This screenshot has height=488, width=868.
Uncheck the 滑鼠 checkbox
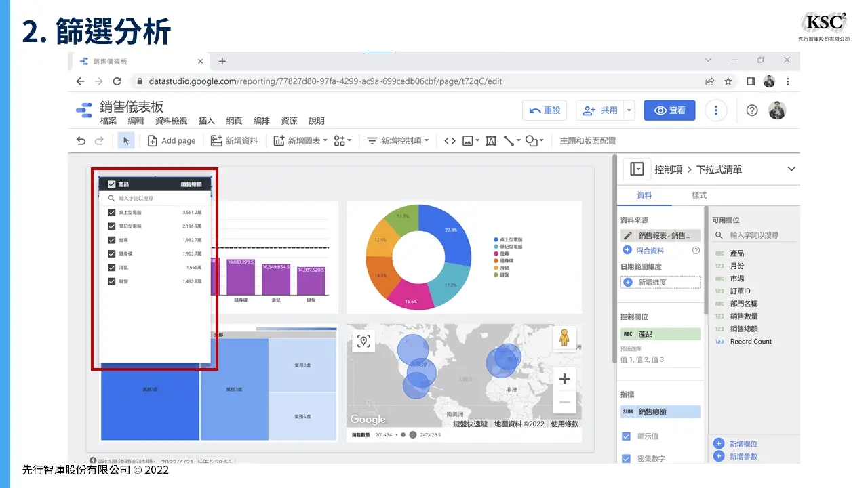pos(112,267)
